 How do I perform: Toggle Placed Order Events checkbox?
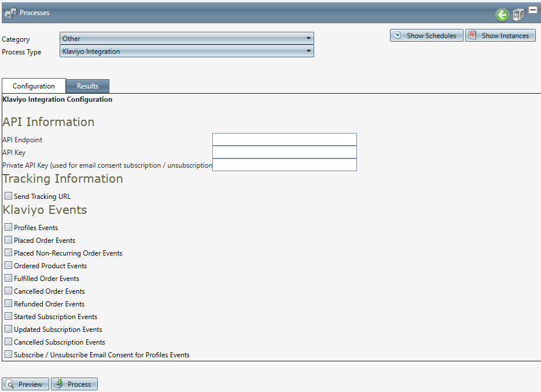coord(8,240)
